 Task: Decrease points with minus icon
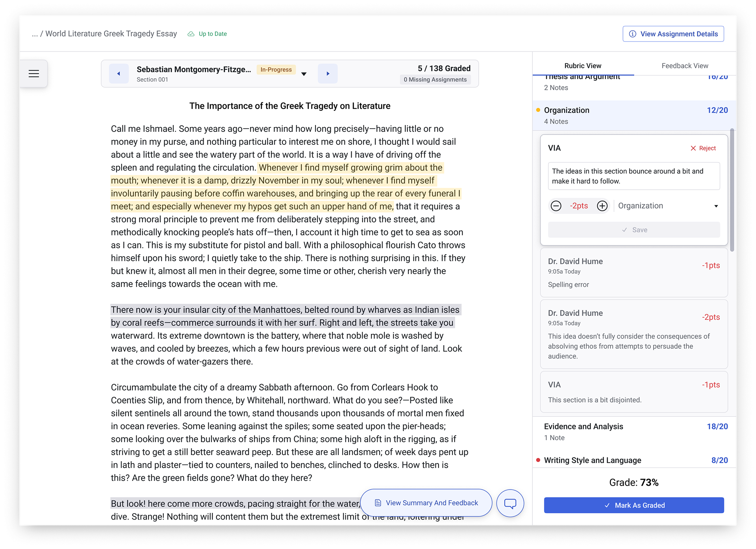tap(556, 206)
